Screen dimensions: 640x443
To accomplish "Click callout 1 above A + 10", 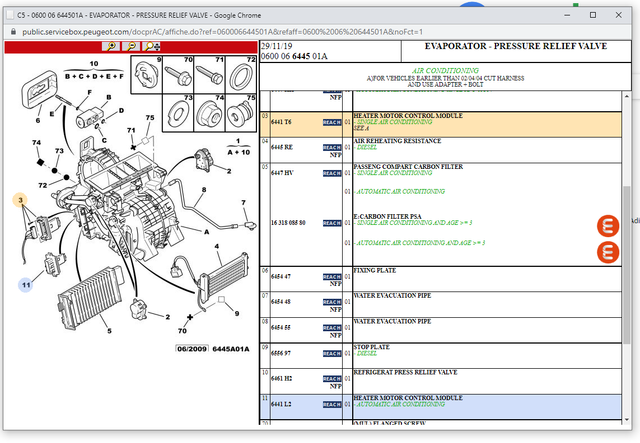I will coord(238,141).
